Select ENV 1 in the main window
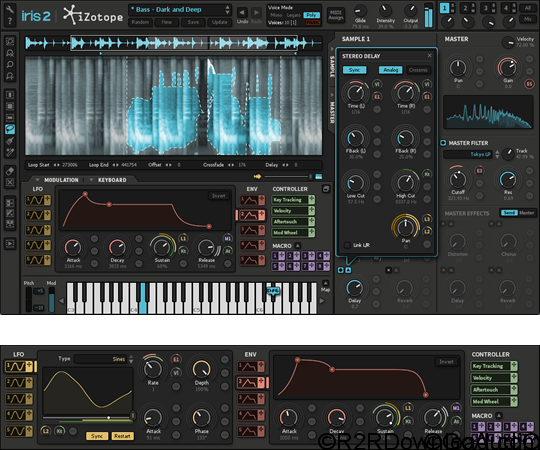The height and width of the screenshot is (450, 540). point(252,200)
